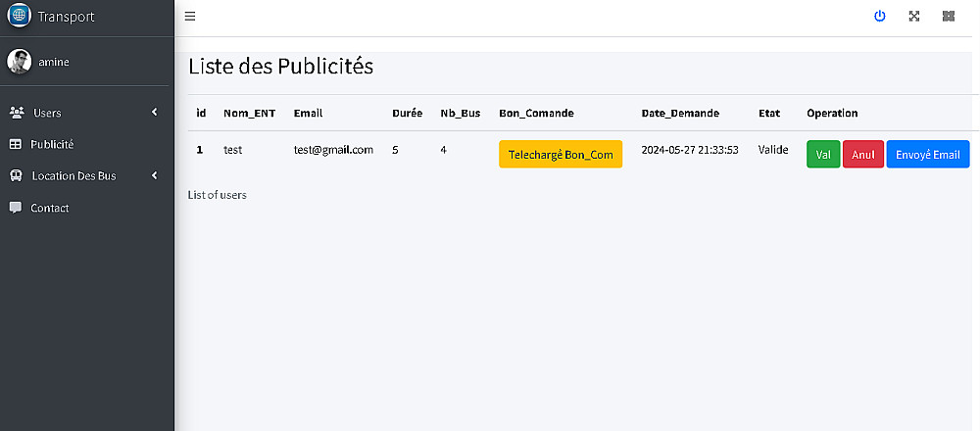Click the test@gmail.com email cell
The image size is (980, 431).
(333, 150)
